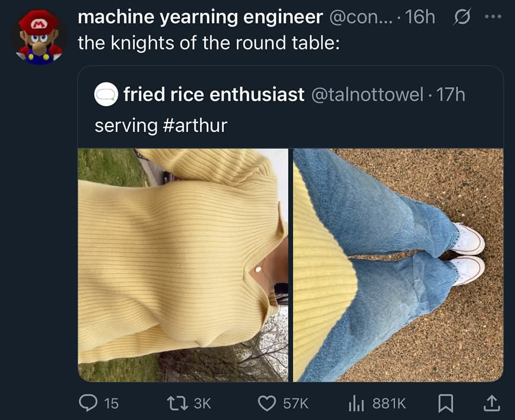Open the three-dot more options menu
The height and width of the screenshot is (420, 515).
494,17
